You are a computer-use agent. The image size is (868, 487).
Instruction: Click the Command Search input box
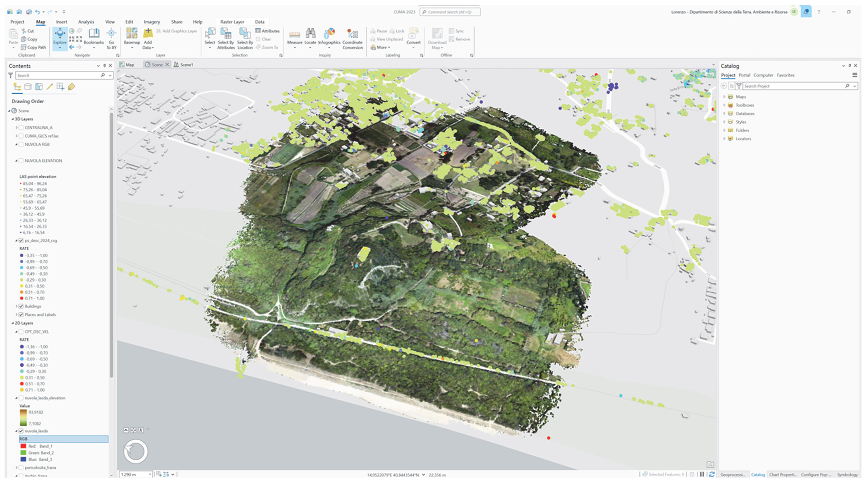[x=450, y=12]
